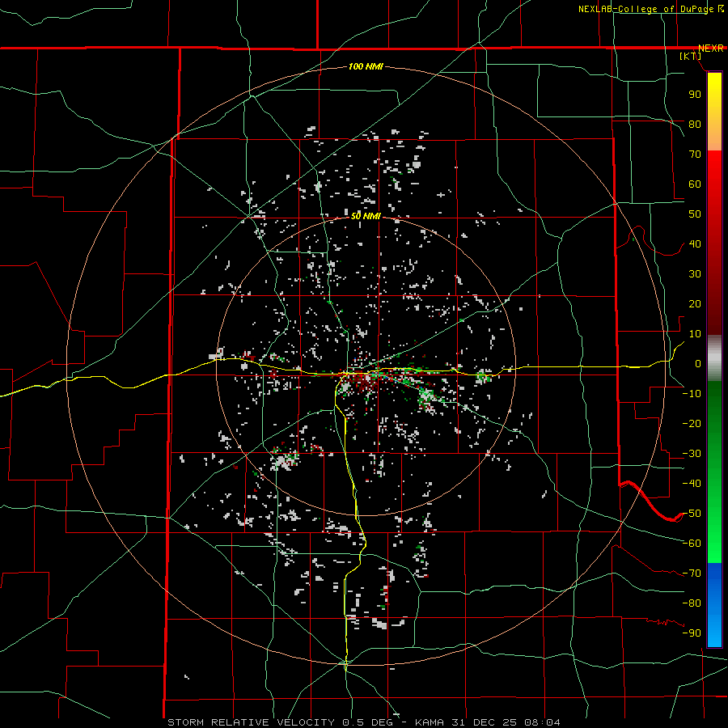Click the 60 value on velocity scale
Viewport: 728px width, 728px height.
(x=695, y=184)
